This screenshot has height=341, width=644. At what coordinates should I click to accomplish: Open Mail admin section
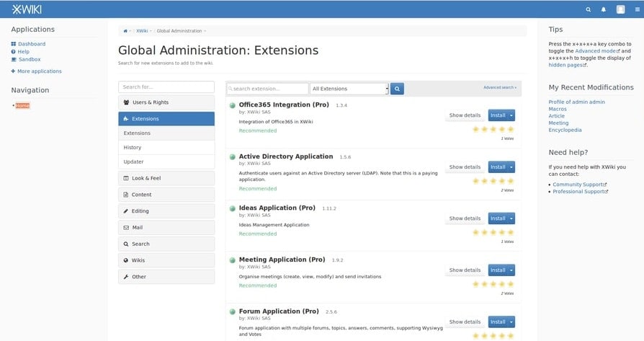coord(166,228)
